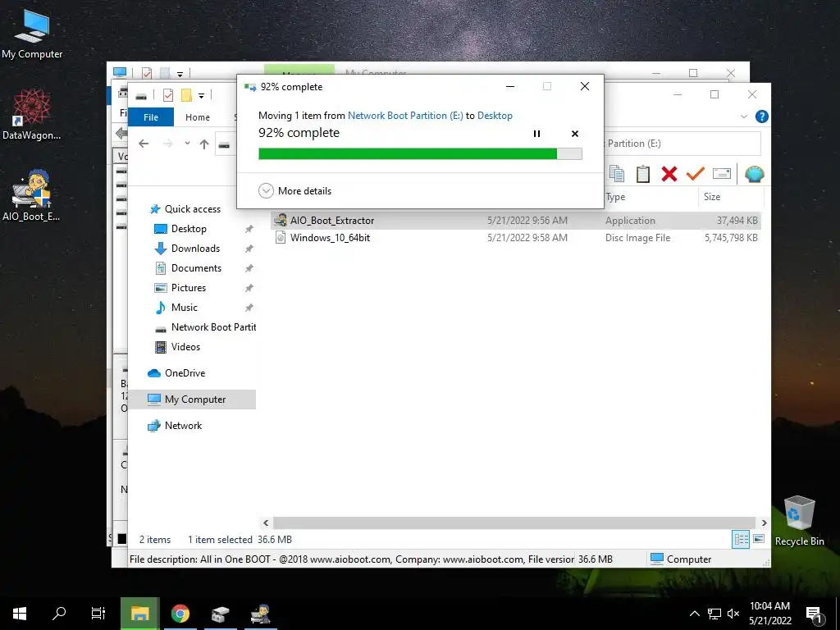Open the My Computer desktop icon
The image size is (840, 630).
[32, 34]
